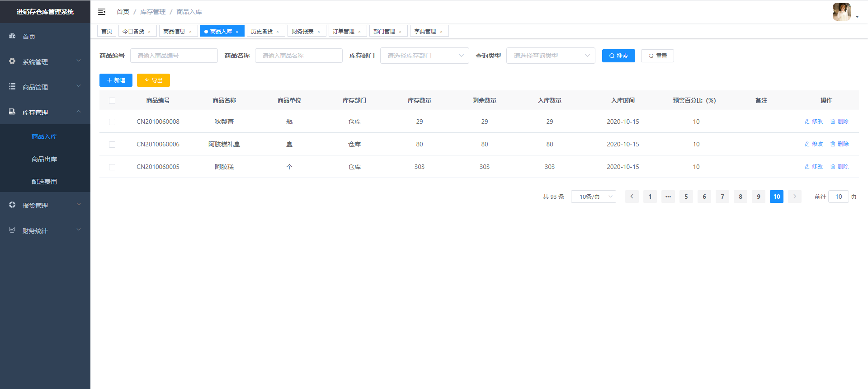Click the dashboard icon beside 首页 in the sidebar
The height and width of the screenshot is (389, 868).
[x=12, y=36]
